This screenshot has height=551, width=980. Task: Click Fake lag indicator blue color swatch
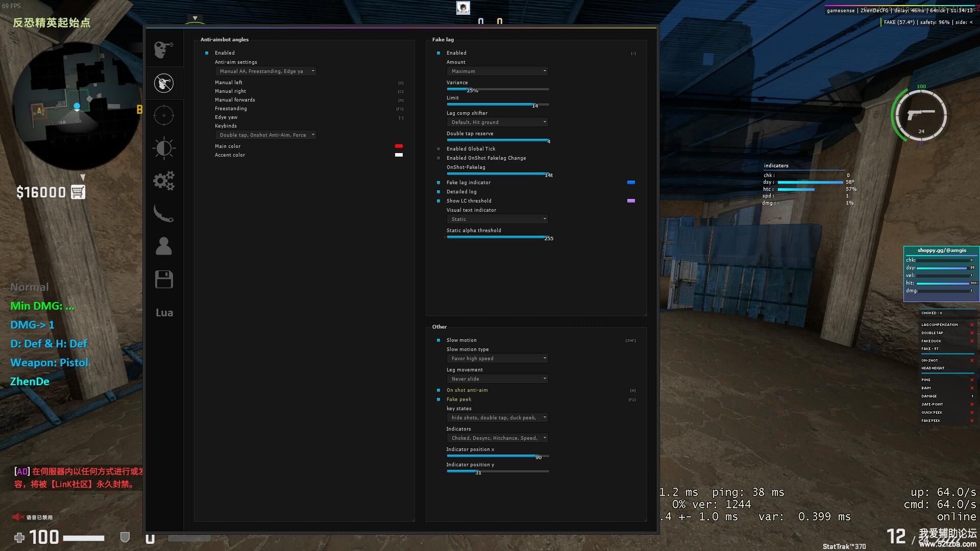click(x=631, y=183)
